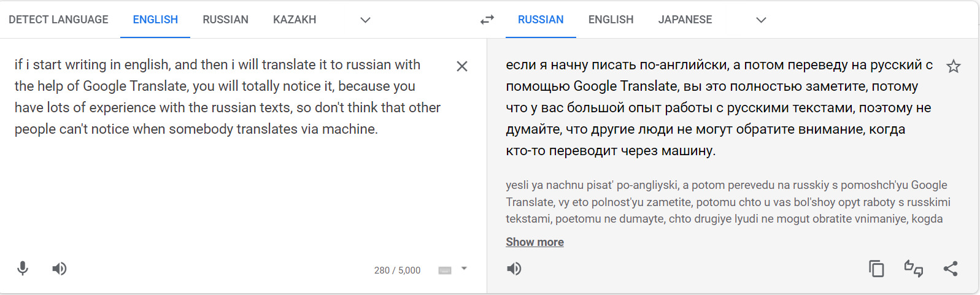The image size is (980, 295).
Task: Share the translation
Action: (x=951, y=269)
